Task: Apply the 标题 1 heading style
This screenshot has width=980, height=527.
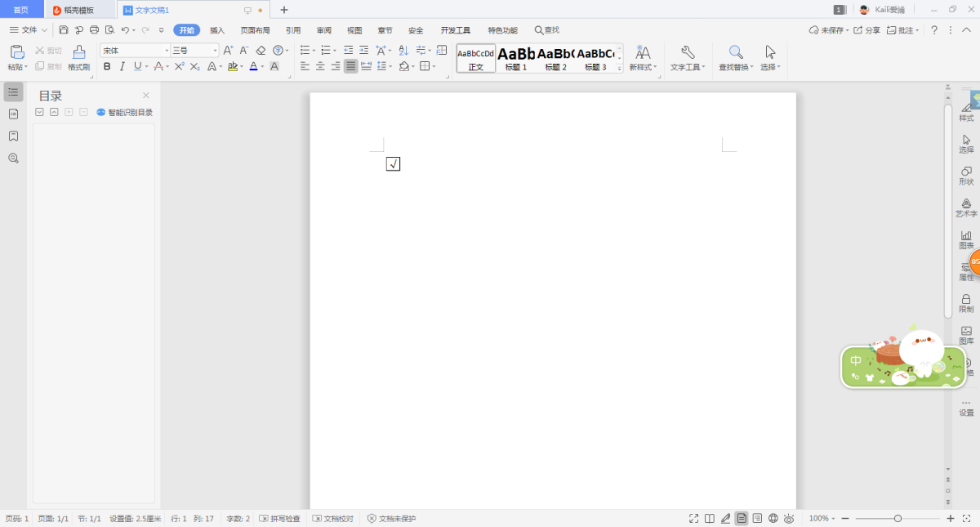Action: [x=516, y=58]
